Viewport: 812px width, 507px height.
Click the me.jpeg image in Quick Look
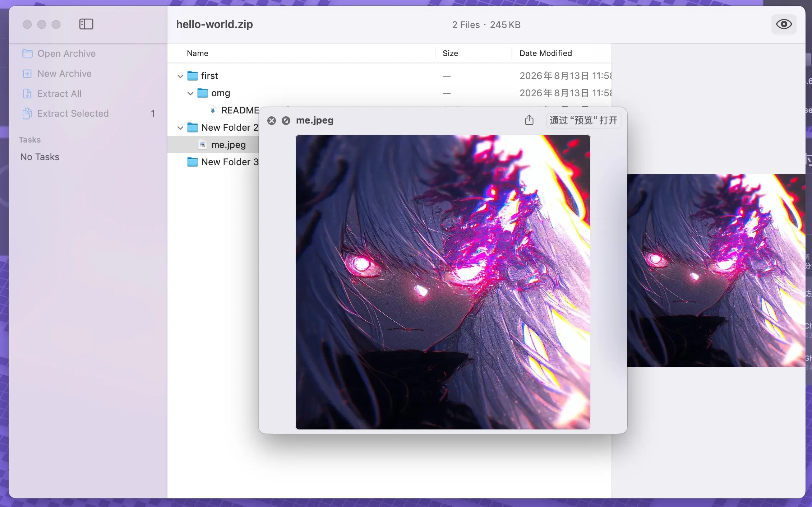[x=443, y=282]
